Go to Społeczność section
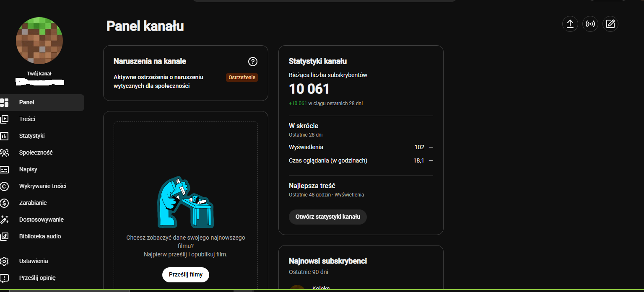The height and width of the screenshot is (292, 644). coord(42,152)
